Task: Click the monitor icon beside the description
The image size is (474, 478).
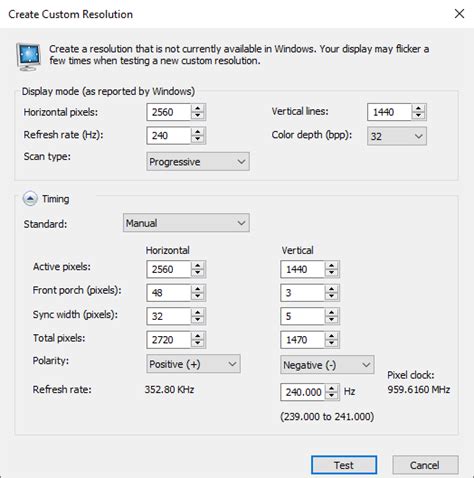Action: (29, 57)
